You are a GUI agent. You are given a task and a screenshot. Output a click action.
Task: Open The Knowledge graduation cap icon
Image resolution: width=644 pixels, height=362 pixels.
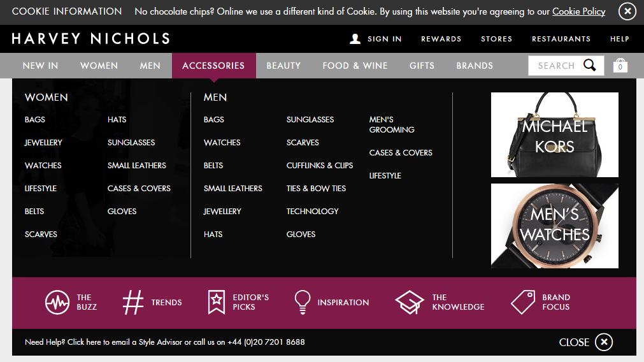(x=409, y=303)
